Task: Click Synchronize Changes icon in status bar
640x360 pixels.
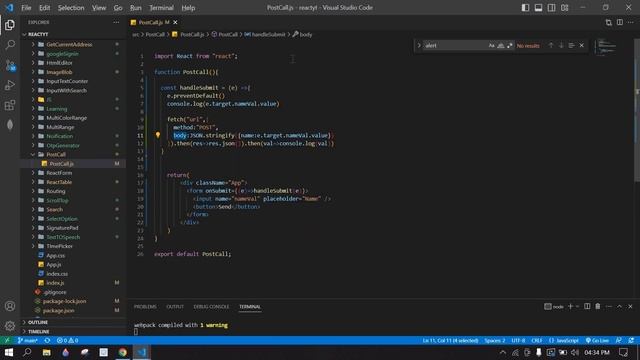Action: (47, 340)
